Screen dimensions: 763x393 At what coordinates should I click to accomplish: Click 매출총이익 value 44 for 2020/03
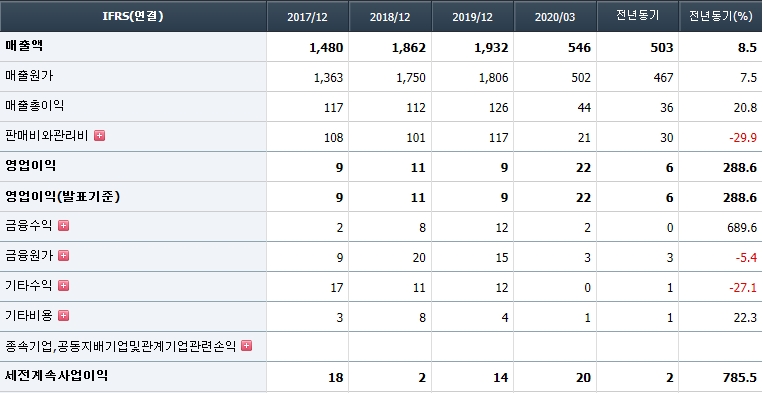coord(584,107)
